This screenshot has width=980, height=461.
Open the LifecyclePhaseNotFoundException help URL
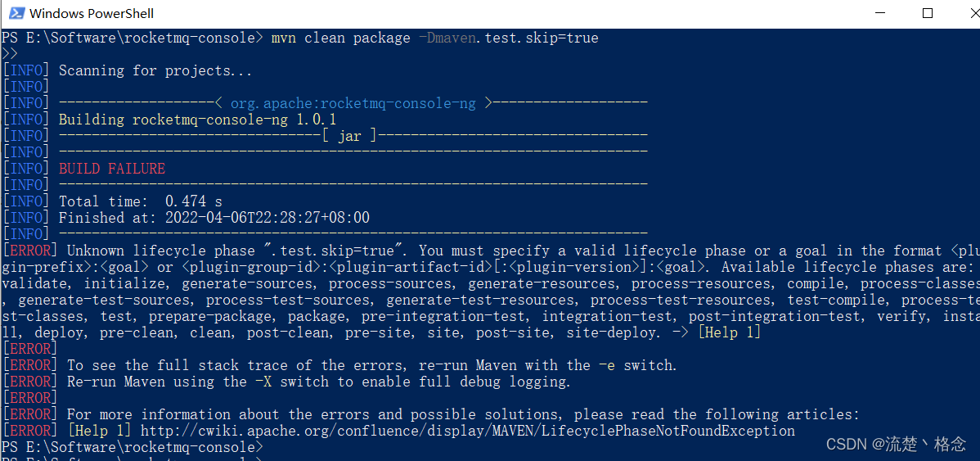467,431
